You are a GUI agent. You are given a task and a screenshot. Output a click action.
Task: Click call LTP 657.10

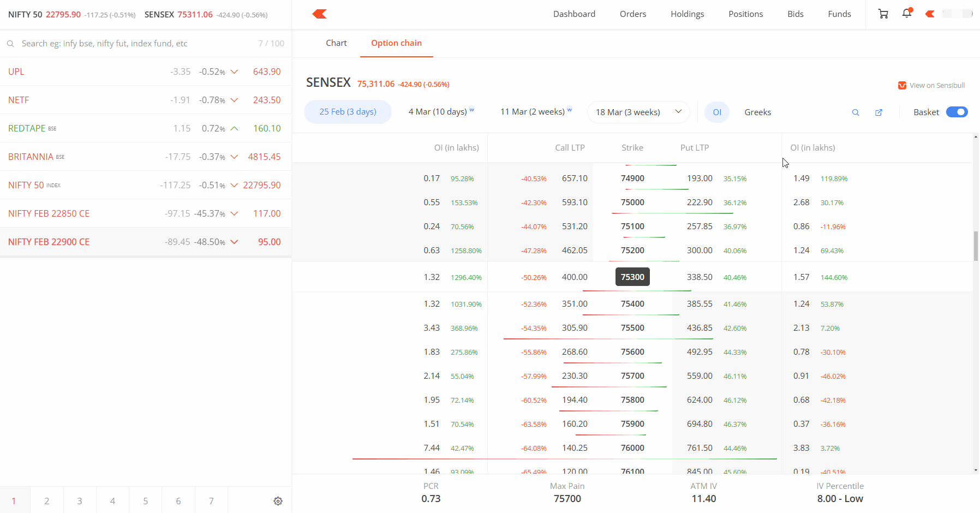point(575,178)
